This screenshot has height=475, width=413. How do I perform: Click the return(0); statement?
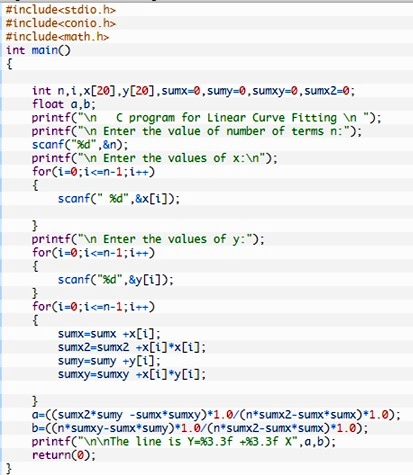click(64, 455)
